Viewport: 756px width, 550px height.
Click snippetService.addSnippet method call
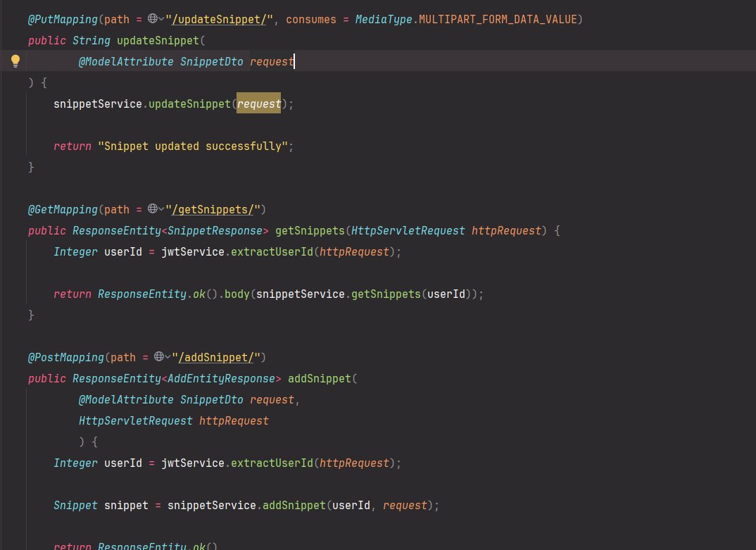pyautogui.click(x=294, y=506)
